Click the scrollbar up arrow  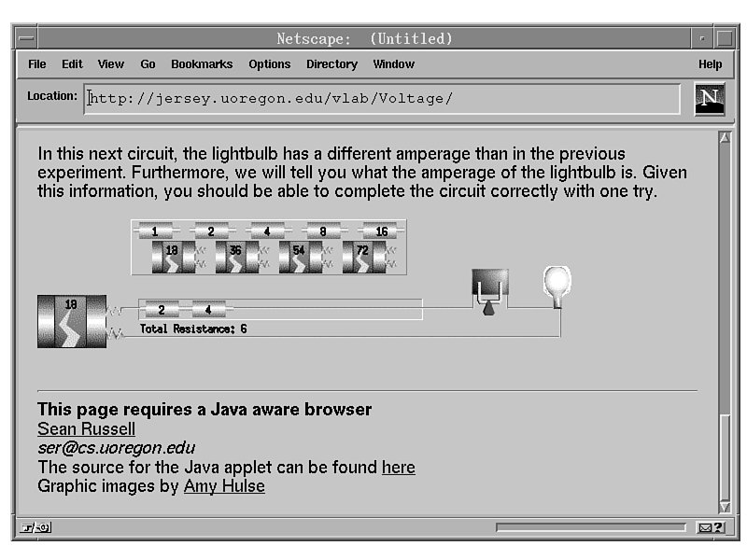click(x=725, y=138)
